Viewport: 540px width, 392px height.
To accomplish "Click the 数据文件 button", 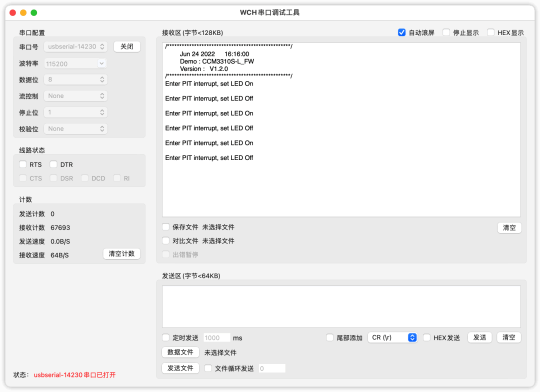I will (180, 352).
